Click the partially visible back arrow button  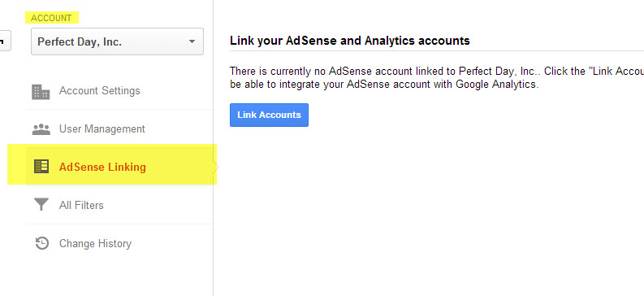coord(5,41)
